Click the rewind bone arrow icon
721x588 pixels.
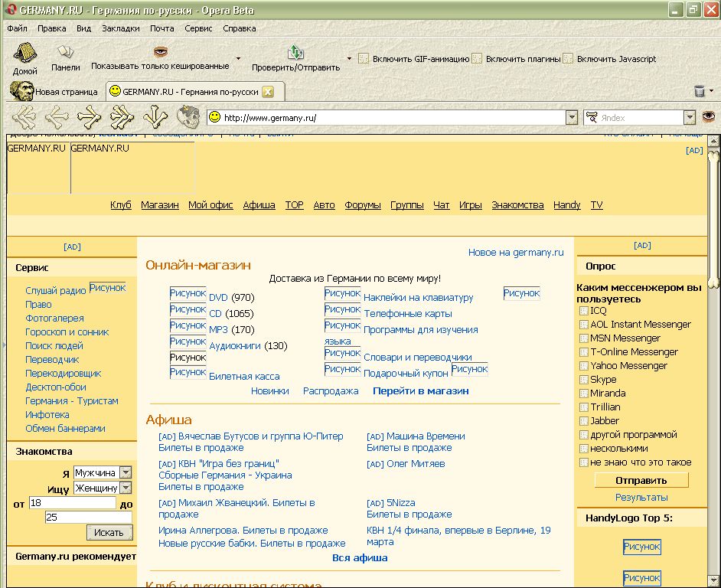[x=24, y=117]
